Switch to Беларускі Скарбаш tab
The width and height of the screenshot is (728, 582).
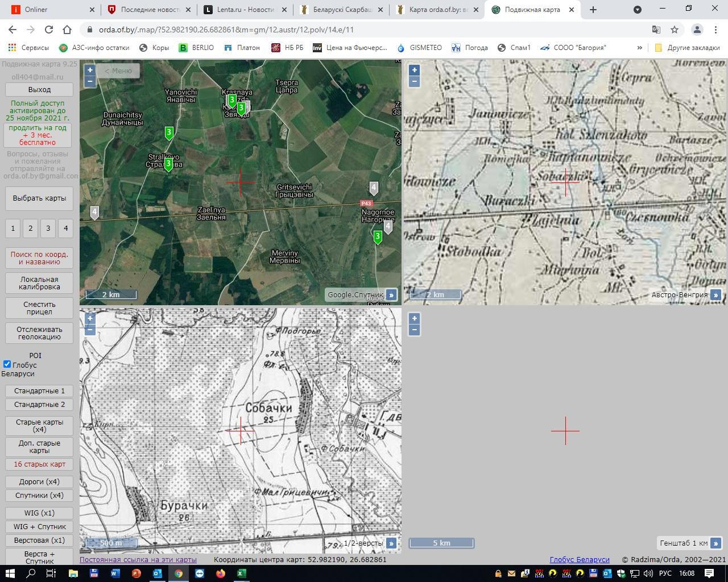pos(342,10)
